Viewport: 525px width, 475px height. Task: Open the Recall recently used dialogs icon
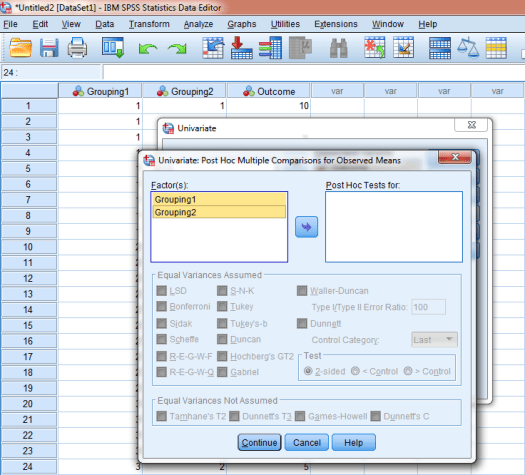[113, 48]
